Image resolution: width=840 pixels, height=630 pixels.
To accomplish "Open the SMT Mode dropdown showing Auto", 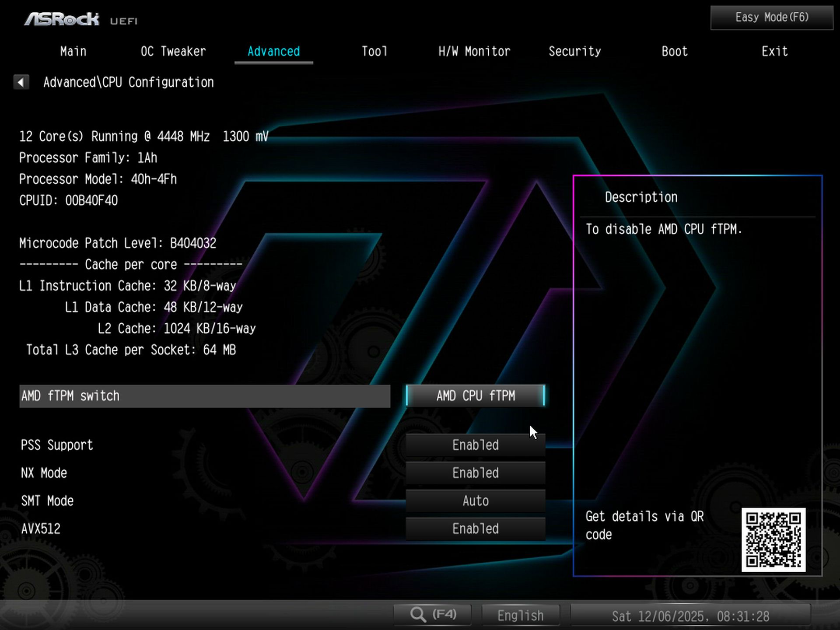I will [475, 500].
